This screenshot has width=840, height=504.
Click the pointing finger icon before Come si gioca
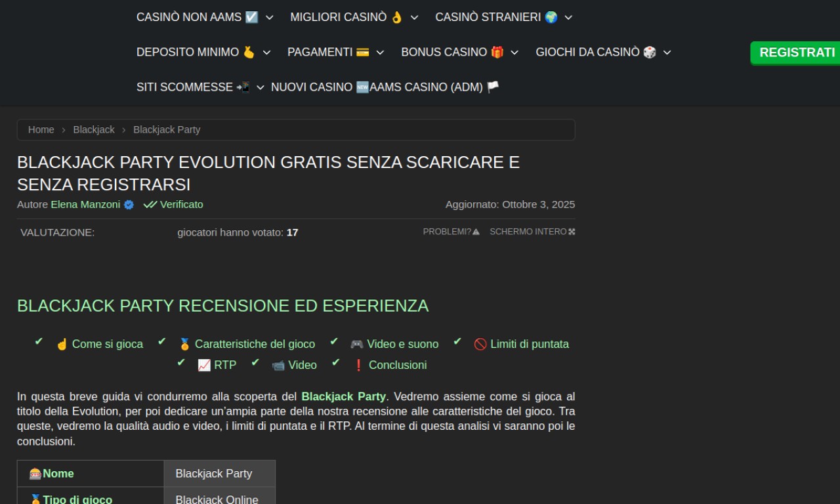click(62, 345)
